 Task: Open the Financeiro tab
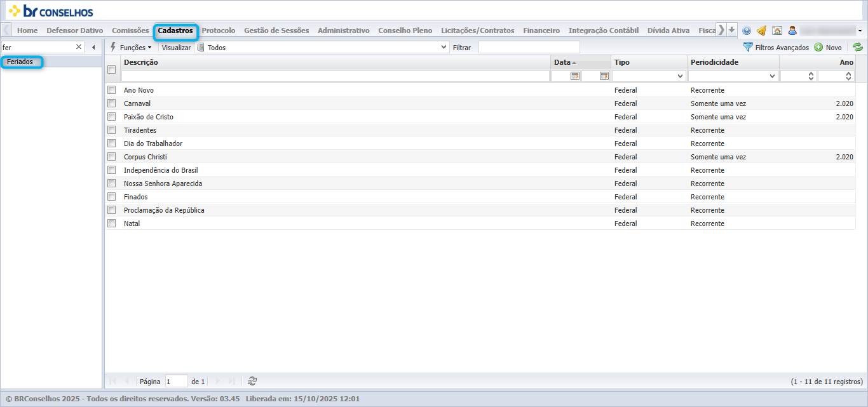click(x=541, y=30)
